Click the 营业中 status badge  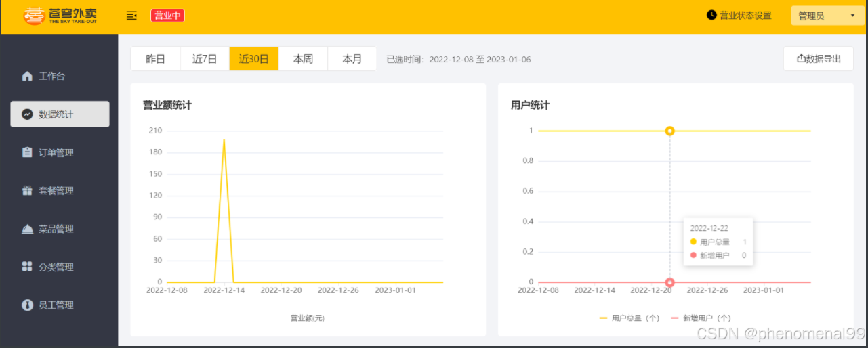pos(167,16)
